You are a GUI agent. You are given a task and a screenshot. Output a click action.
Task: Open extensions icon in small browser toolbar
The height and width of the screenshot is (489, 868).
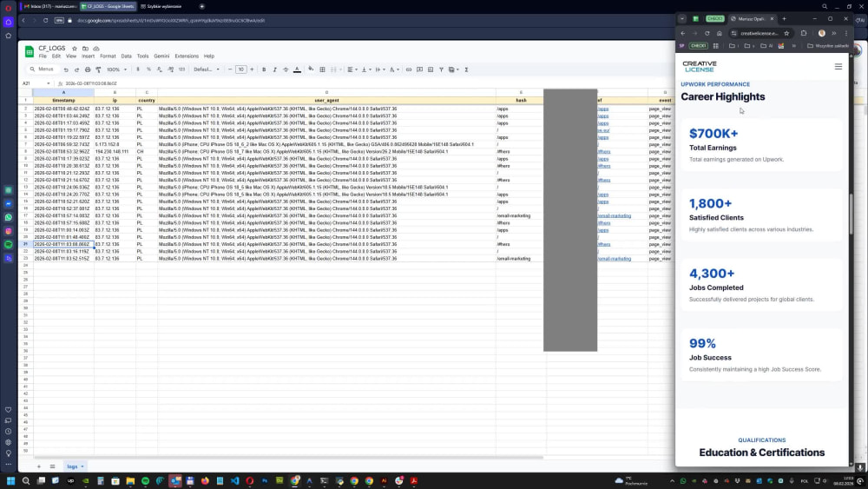click(804, 33)
